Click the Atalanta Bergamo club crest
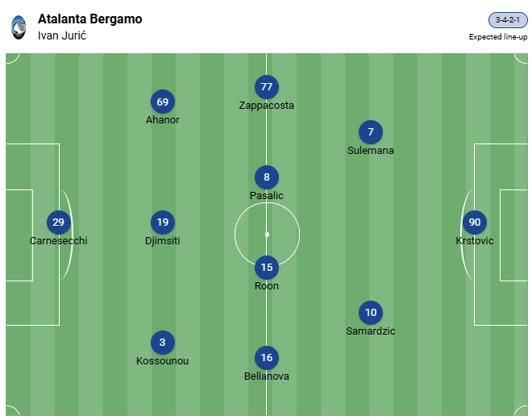Image resolution: width=532 pixels, height=420 pixels. coord(18,27)
